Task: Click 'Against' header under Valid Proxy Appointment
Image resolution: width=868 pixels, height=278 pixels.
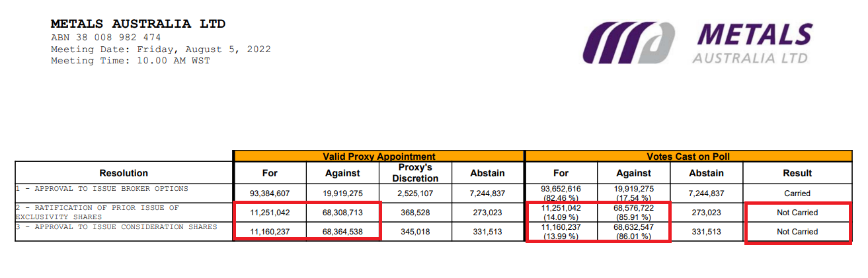Action: [x=342, y=173]
